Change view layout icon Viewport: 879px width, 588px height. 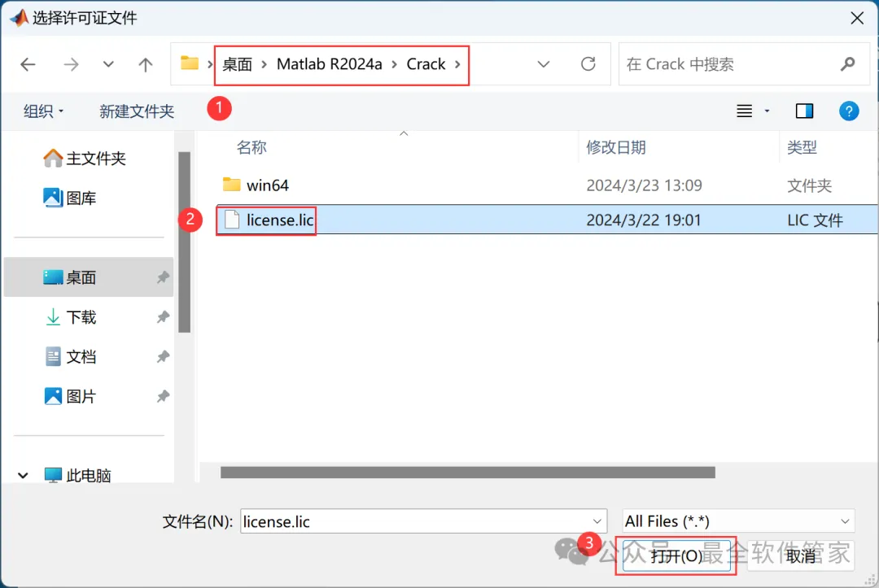[744, 111]
